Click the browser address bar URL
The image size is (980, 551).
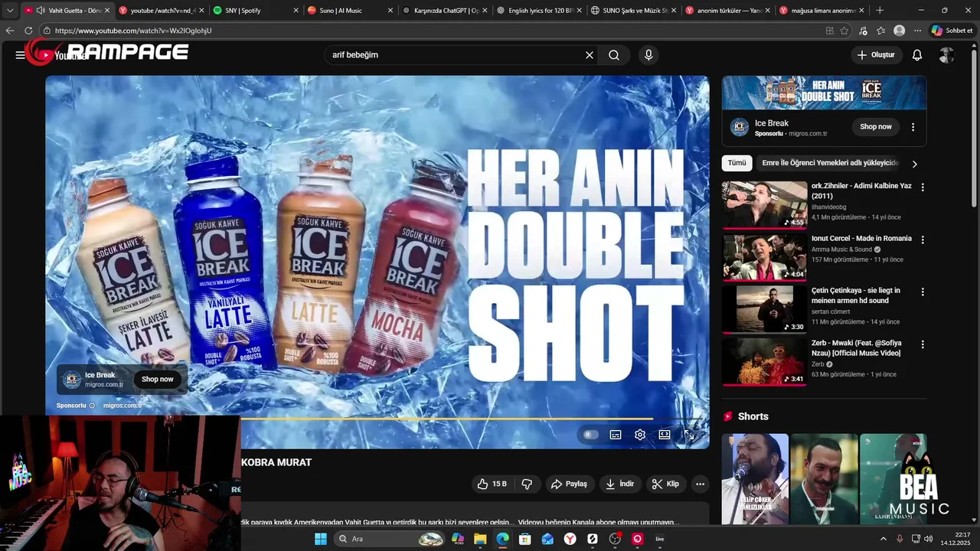[x=133, y=31]
